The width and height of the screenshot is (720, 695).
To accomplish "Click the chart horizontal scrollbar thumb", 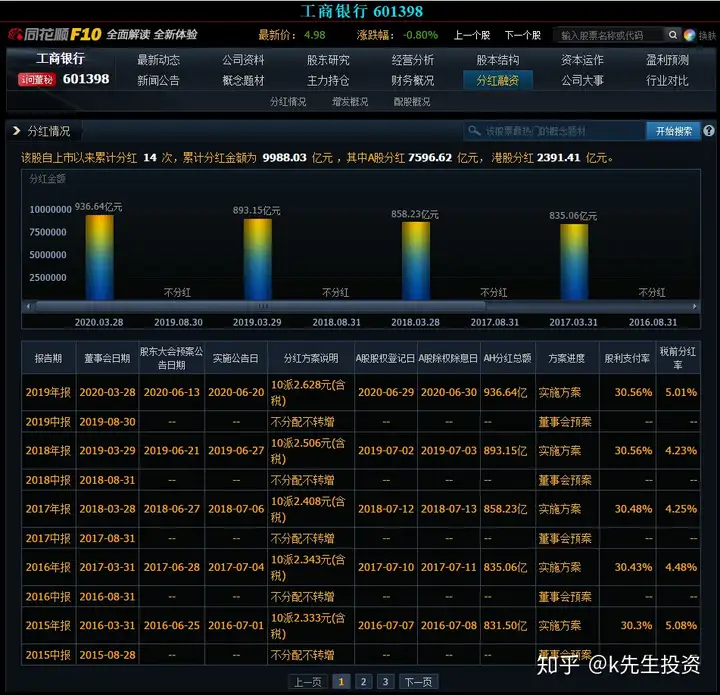I will click(x=260, y=306).
